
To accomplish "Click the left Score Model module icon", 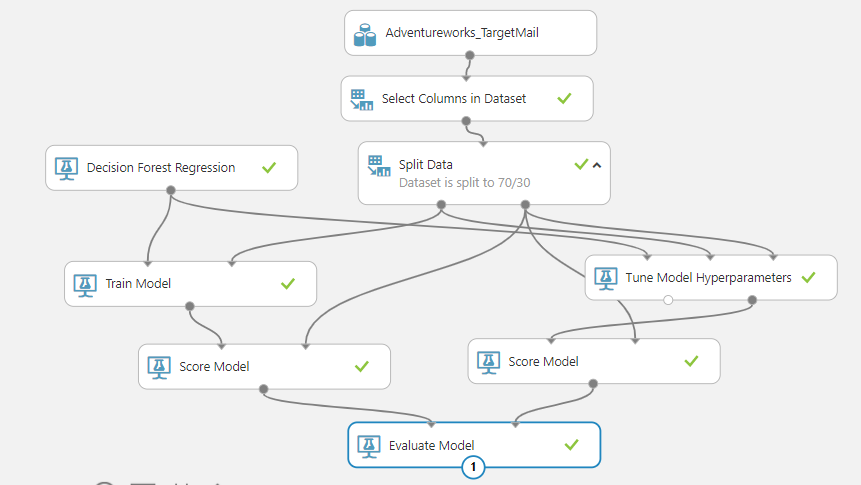I will click(160, 366).
